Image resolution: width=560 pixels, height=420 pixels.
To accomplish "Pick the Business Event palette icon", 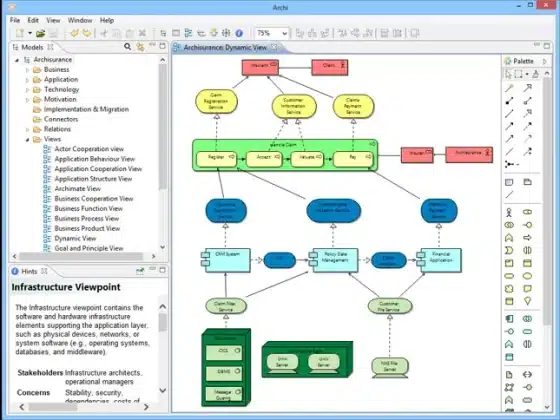I will point(509,250).
